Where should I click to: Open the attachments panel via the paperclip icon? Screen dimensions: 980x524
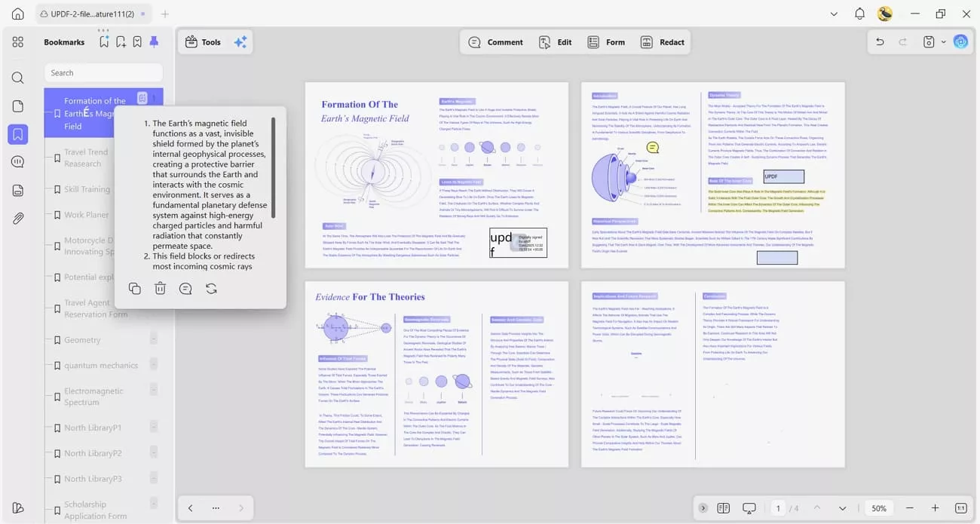[17, 218]
